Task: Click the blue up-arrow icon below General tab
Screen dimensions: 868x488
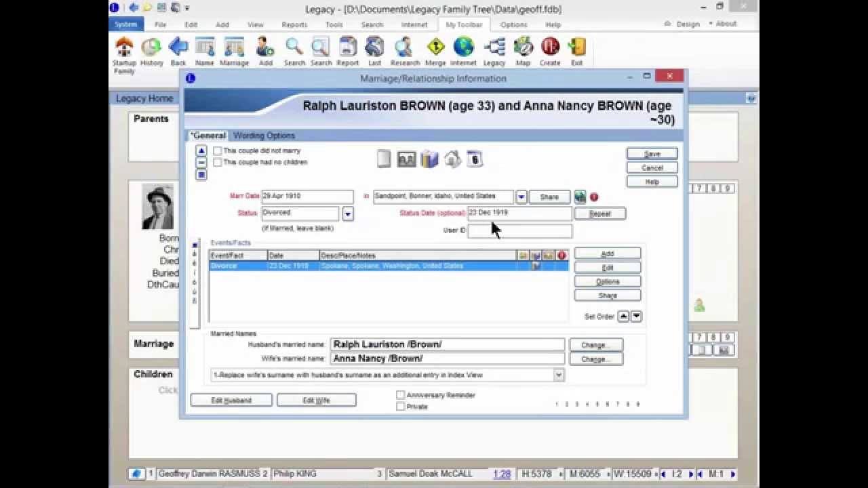Action: pos(201,150)
